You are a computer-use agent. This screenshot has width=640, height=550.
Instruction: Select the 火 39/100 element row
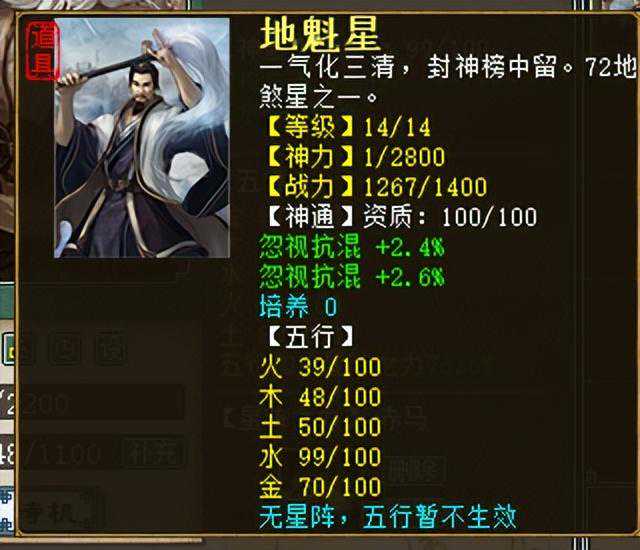(x=320, y=367)
